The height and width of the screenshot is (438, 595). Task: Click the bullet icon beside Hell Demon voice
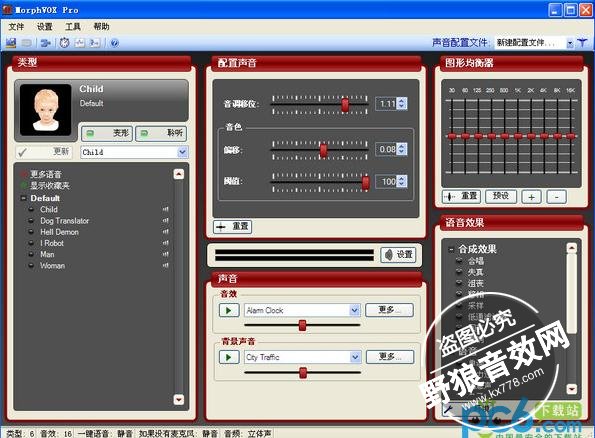coord(31,232)
